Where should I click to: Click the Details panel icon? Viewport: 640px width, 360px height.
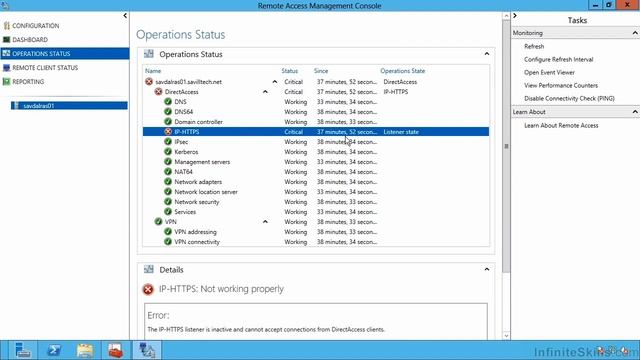tap(149, 269)
